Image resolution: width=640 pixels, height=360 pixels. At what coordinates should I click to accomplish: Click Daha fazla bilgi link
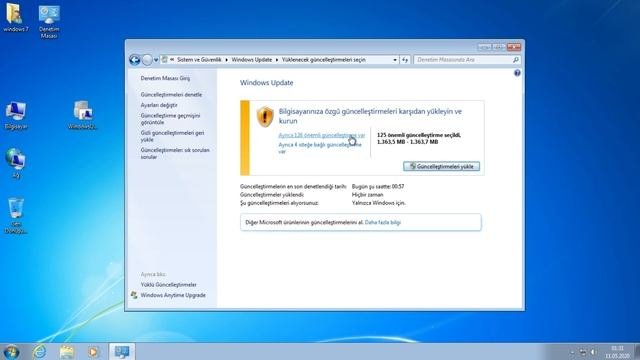(382, 222)
